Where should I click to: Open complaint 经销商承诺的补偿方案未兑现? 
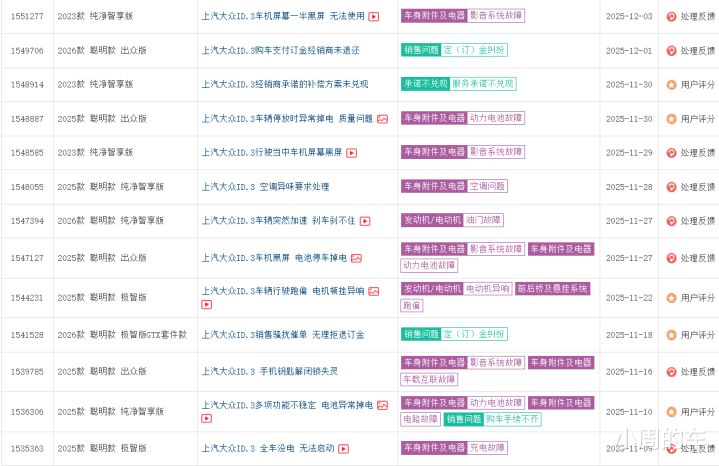pos(284,85)
